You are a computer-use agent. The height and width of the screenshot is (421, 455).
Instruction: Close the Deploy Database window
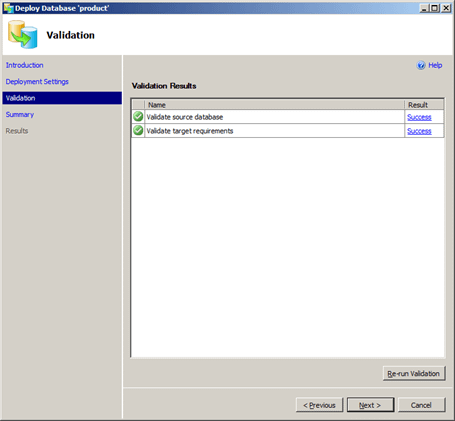(x=446, y=8)
